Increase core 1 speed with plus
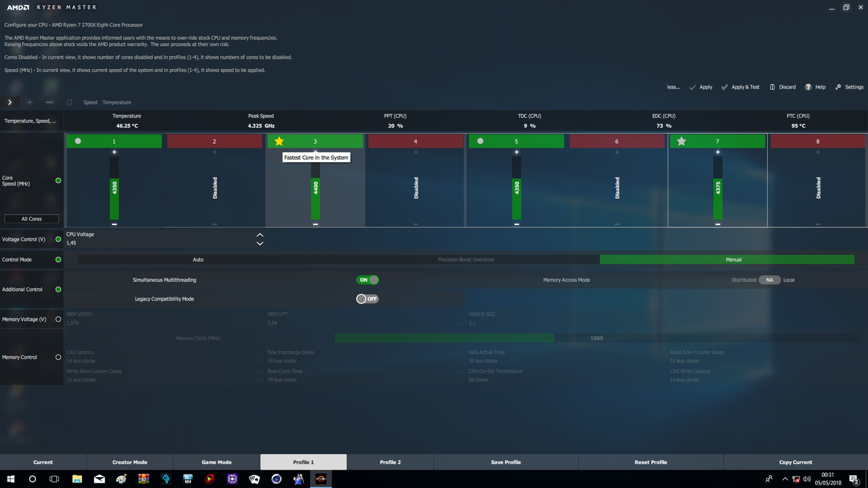Viewport: 868px width, 488px height. pyautogui.click(x=114, y=152)
